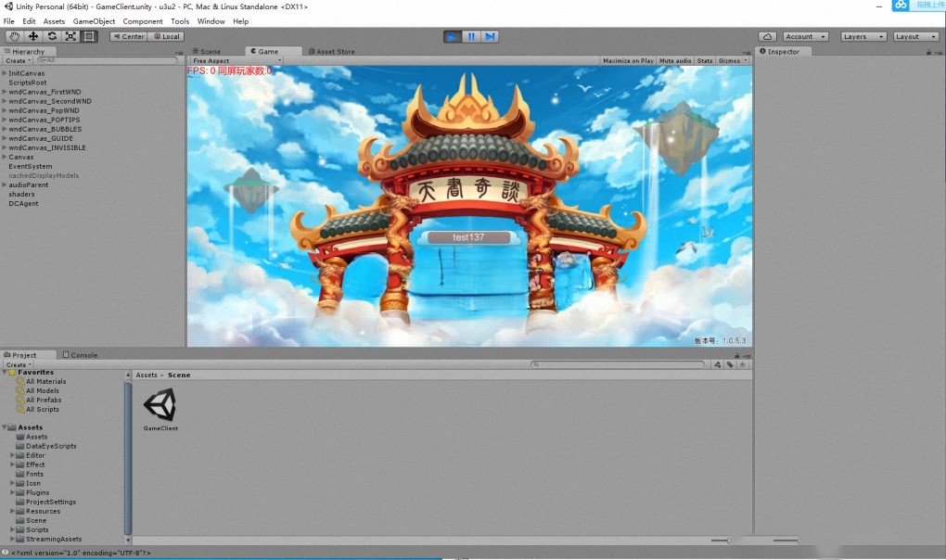Toggle Maximize on Play

pyautogui.click(x=628, y=60)
